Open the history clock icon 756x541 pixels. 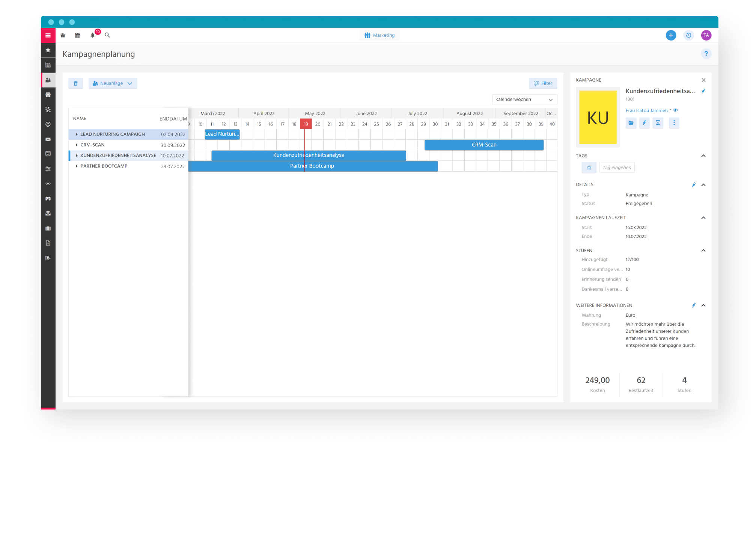tap(688, 35)
